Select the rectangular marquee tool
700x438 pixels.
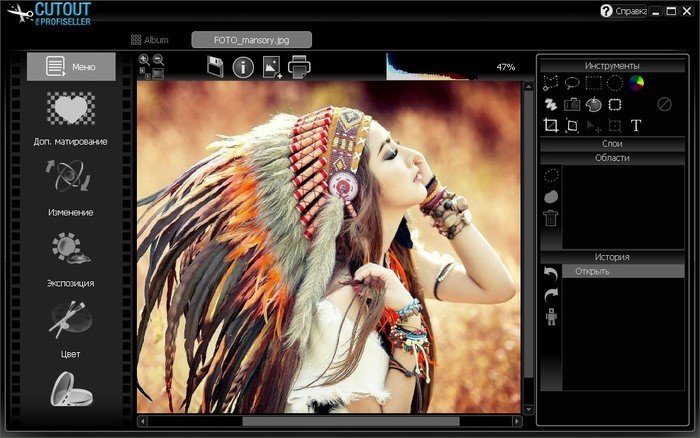coord(593,83)
